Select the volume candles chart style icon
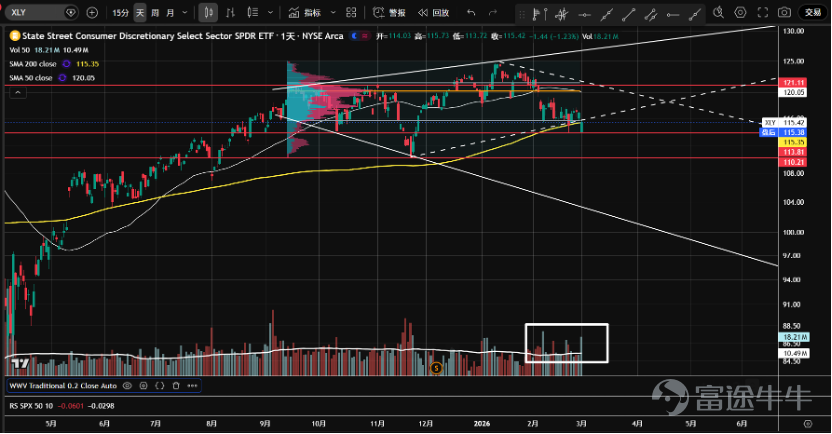The image size is (832, 434). pos(253,12)
